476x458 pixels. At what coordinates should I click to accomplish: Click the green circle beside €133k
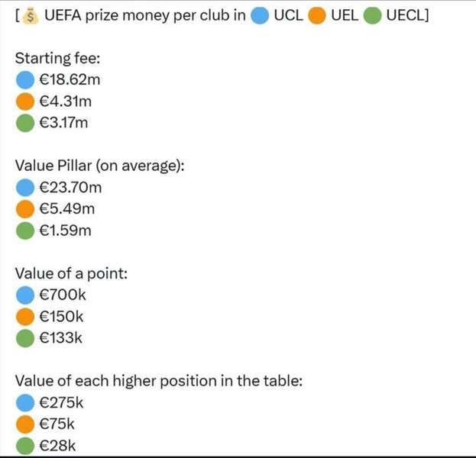tap(25, 338)
